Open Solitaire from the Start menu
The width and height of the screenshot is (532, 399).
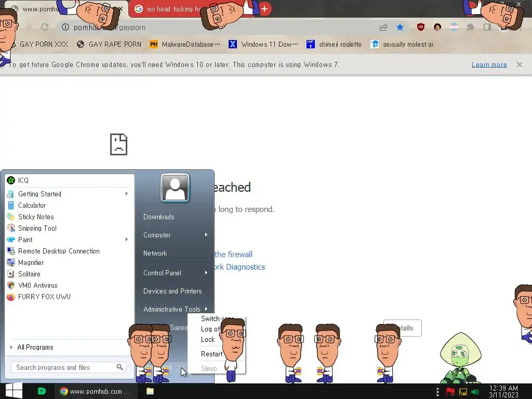pos(70,274)
